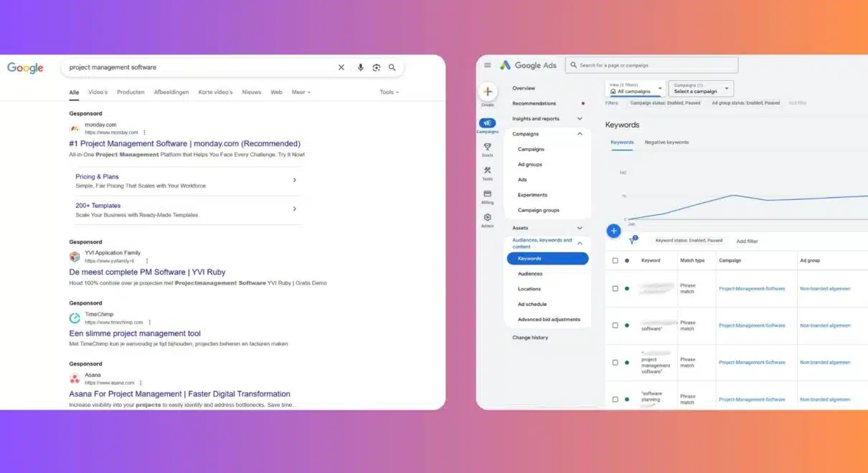Toggle the select-all checkbox in keywords header

(x=615, y=261)
